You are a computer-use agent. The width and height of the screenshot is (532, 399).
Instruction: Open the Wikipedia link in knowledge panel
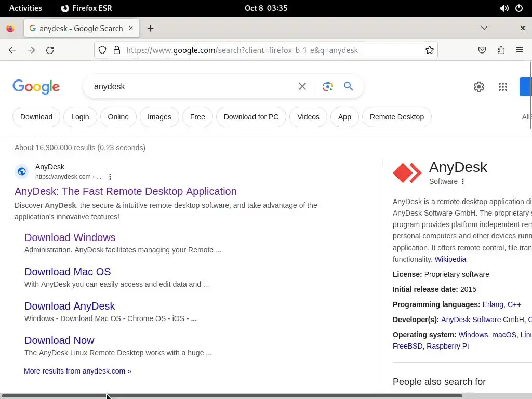tap(450, 259)
